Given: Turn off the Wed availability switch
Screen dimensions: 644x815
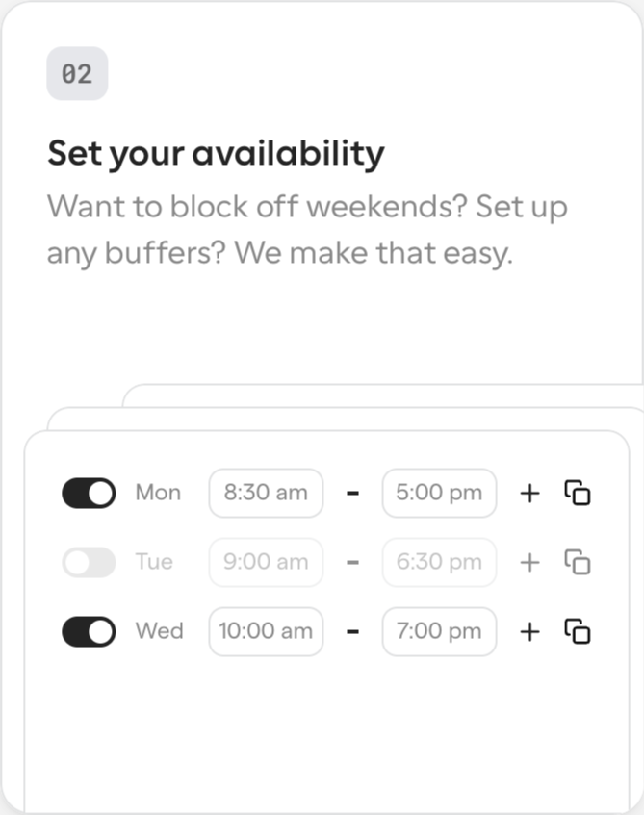Looking at the screenshot, I should click(89, 631).
